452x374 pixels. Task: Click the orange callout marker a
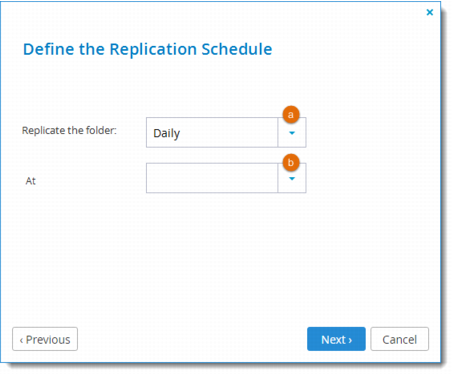pos(291,115)
